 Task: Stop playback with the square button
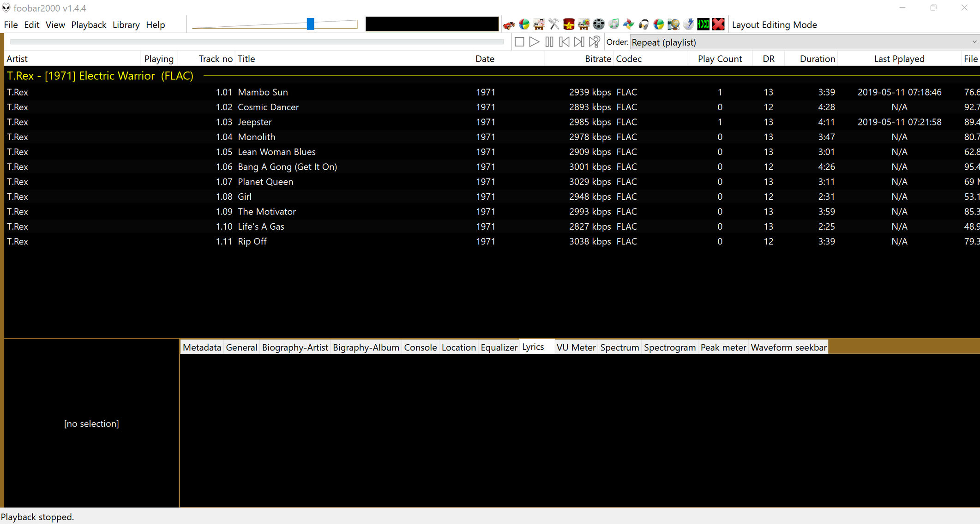(519, 42)
